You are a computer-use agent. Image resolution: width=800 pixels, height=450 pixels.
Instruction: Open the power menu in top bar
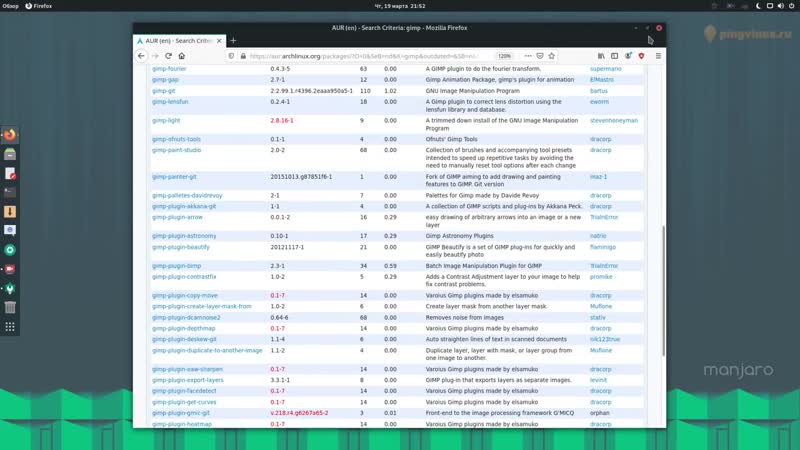(792, 6)
